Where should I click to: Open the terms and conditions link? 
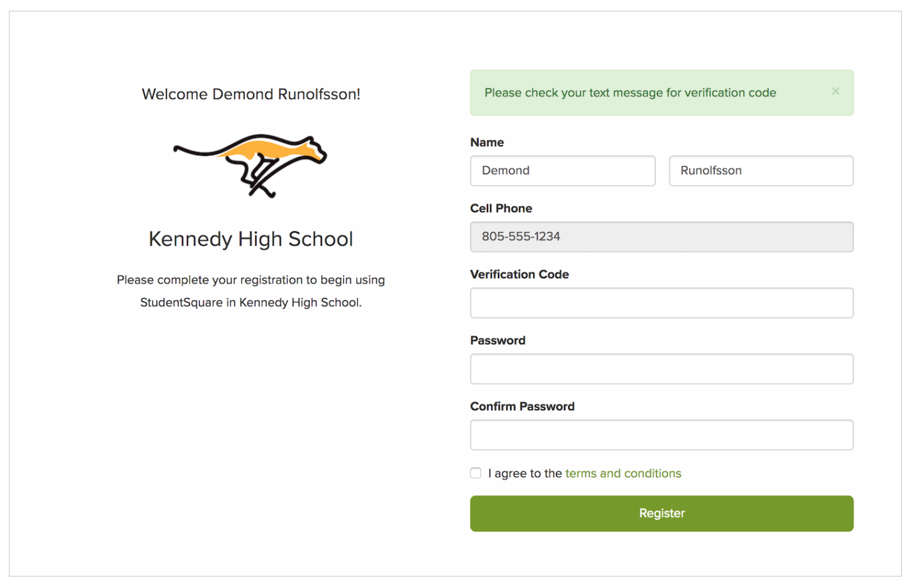[x=623, y=473]
